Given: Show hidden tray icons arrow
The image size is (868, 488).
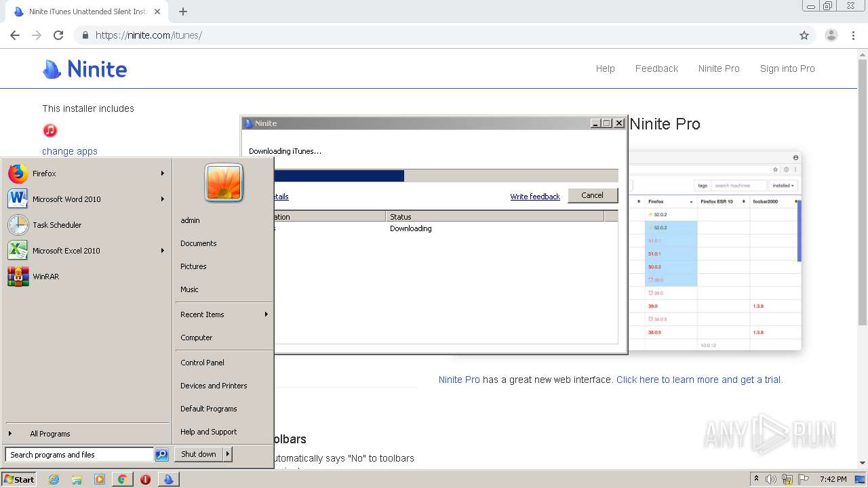Looking at the screenshot, I should (x=756, y=479).
